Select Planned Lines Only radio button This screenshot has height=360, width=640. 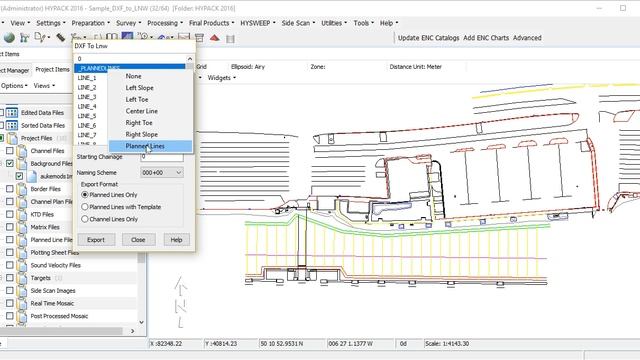coord(85,195)
